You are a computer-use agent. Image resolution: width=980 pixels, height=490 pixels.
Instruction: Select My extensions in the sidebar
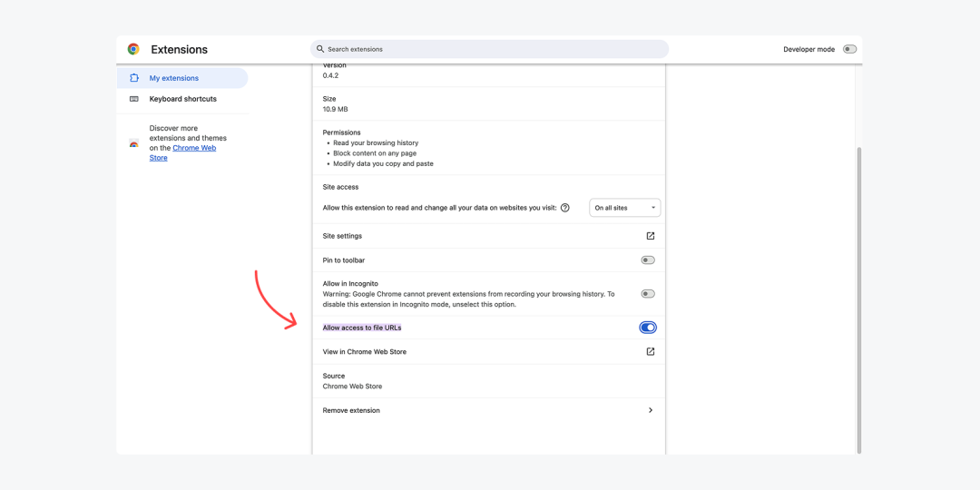pyautogui.click(x=174, y=78)
